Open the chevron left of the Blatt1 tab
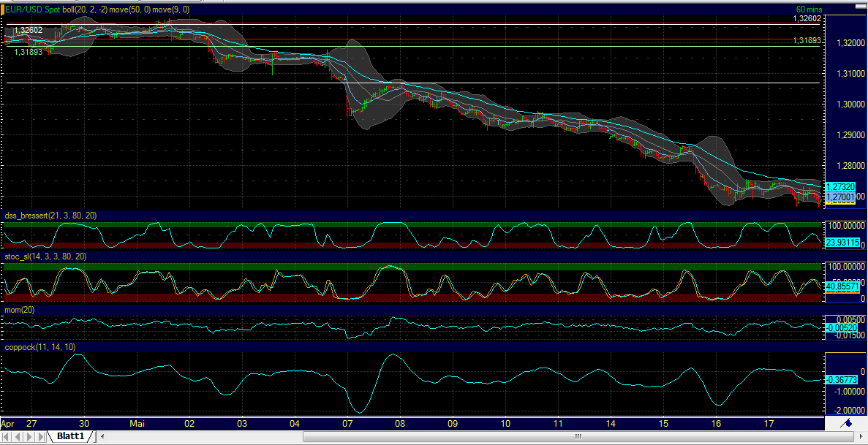Image resolution: width=868 pixels, height=445 pixels. pos(102,436)
